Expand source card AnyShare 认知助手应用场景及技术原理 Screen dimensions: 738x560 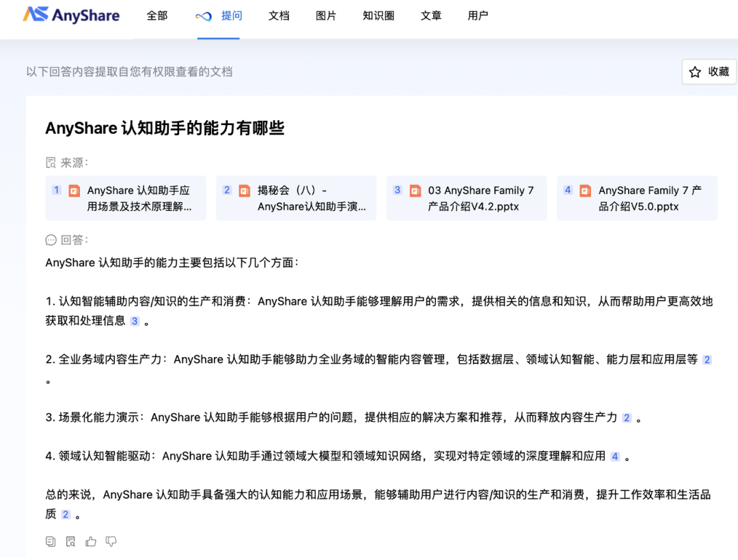(x=126, y=198)
